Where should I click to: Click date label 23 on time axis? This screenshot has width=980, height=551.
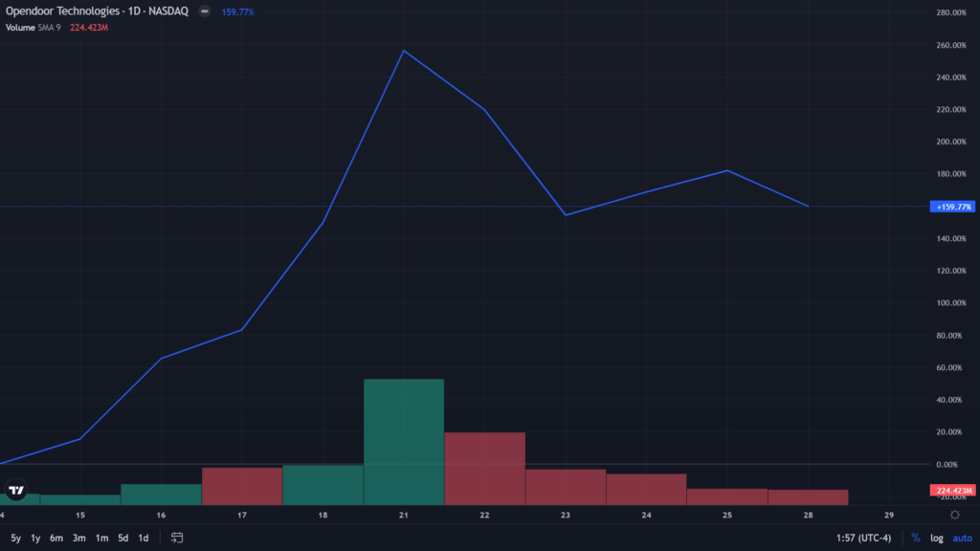click(565, 516)
